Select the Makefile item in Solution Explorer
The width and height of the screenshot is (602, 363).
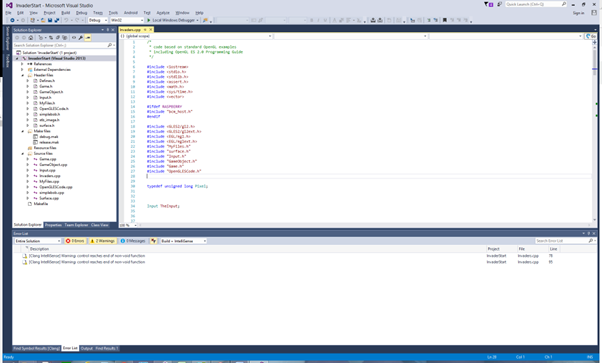tap(41, 204)
